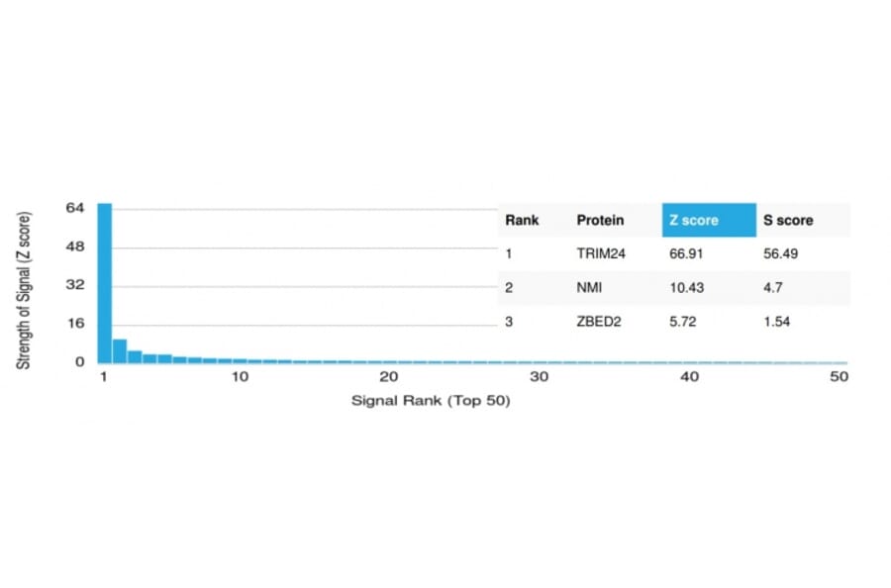Click the Z score value 10.43

(x=686, y=287)
